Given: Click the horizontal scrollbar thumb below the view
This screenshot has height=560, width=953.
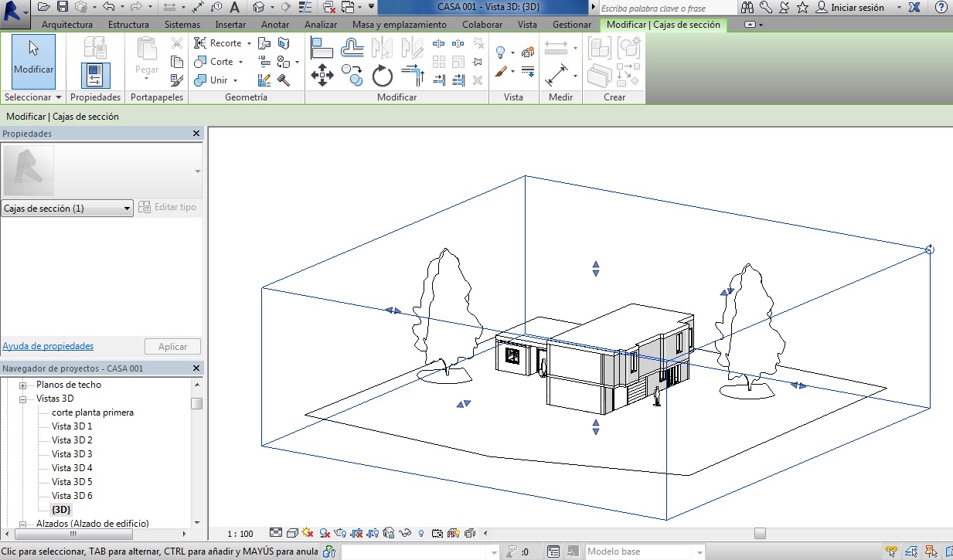Looking at the screenshot, I should [760, 533].
